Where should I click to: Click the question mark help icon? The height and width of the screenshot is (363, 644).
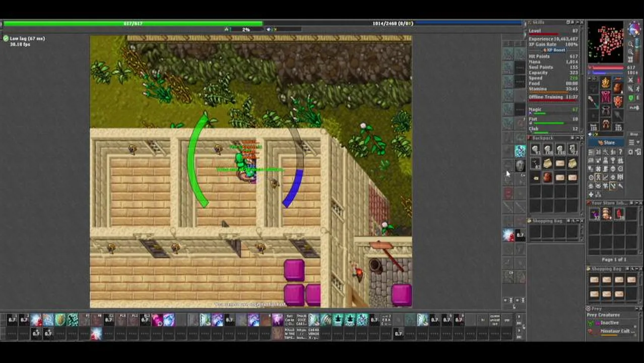(620, 152)
